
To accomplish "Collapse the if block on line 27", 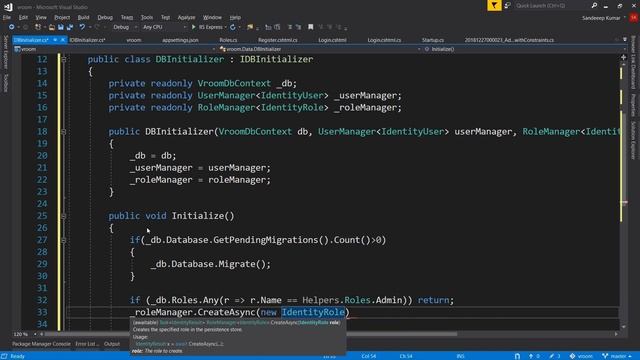I will [x=64, y=240].
